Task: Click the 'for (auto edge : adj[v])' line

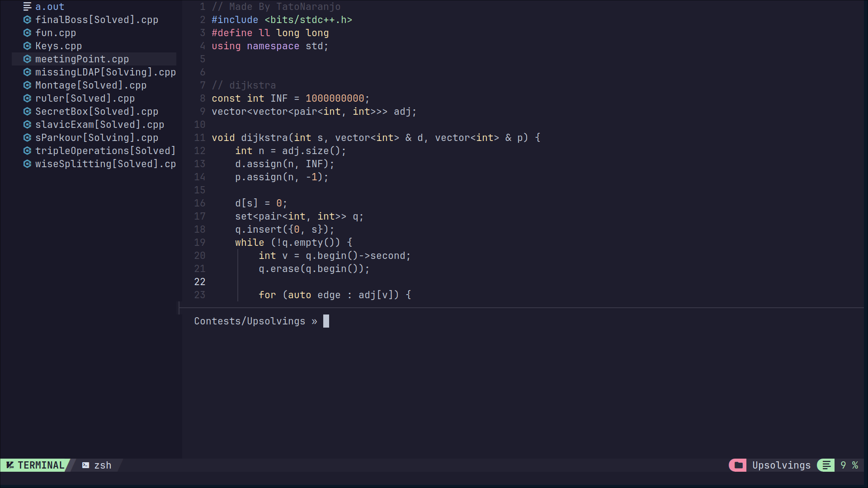Action: click(335, 295)
